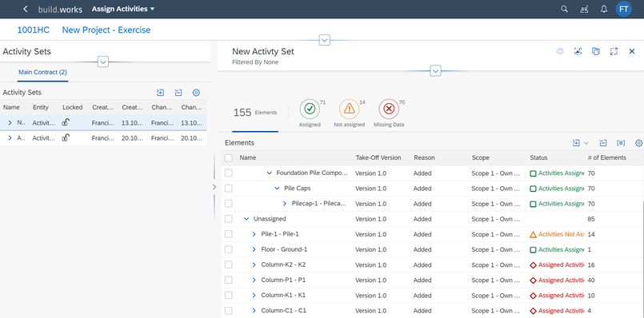Screen dimensions: 644x318
Task: Enter full screen for New Activty Set panel
Action: 614,51
